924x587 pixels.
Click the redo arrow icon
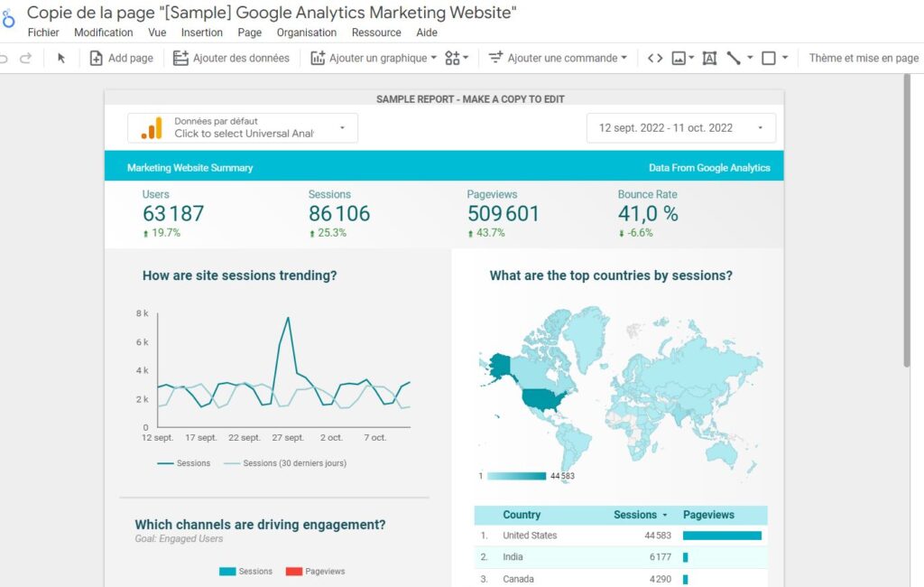(x=26, y=58)
